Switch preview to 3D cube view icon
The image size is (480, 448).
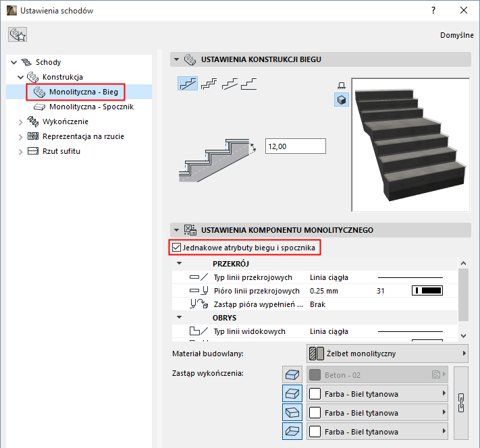(342, 100)
